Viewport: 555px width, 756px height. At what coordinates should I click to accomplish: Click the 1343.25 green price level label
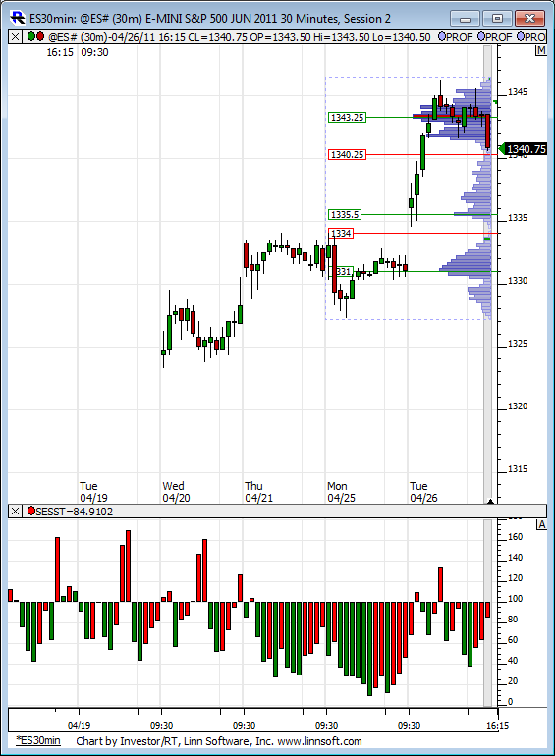click(347, 117)
